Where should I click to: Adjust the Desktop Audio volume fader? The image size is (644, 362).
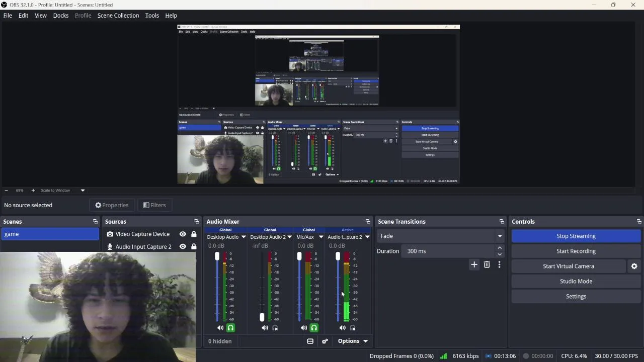tap(217, 256)
